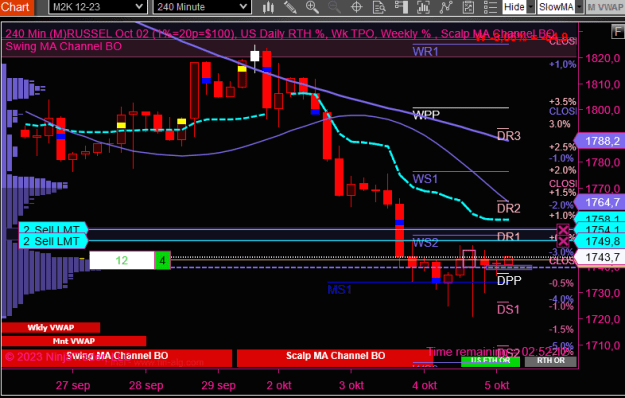
Task: Click the Time remaining countdown text
Action: click(499, 352)
